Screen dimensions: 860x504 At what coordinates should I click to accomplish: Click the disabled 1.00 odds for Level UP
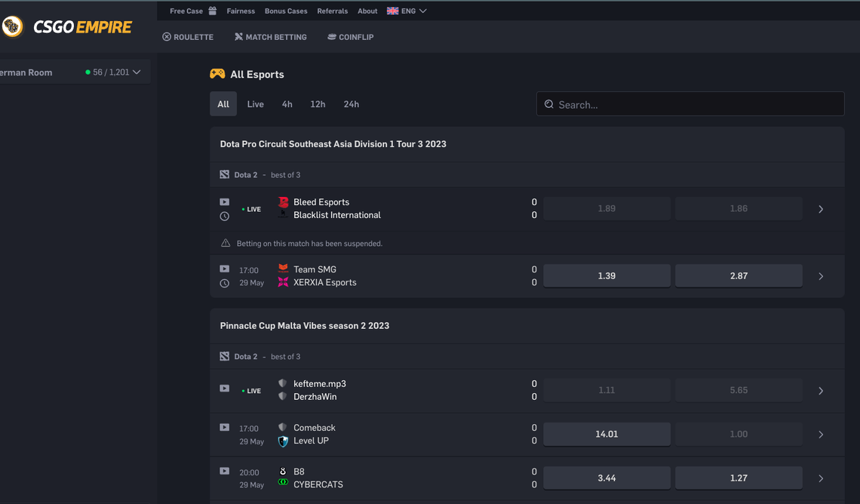(739, 434)
